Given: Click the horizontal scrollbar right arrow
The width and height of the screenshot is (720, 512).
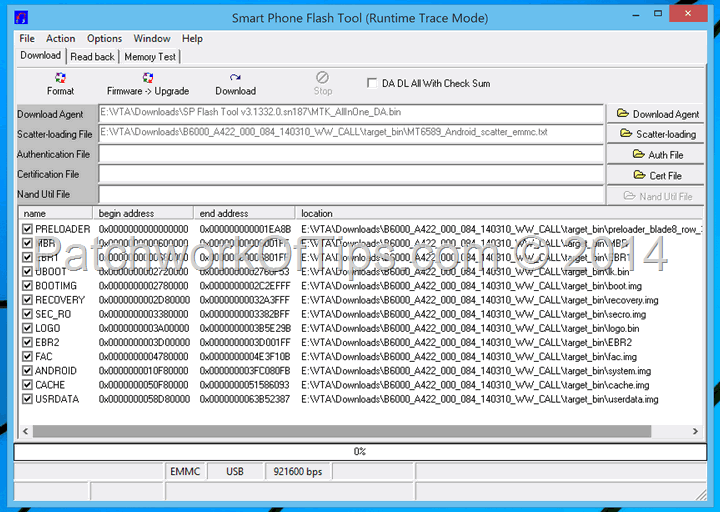Looking at the screenshot, I should [x=695, y=431].
